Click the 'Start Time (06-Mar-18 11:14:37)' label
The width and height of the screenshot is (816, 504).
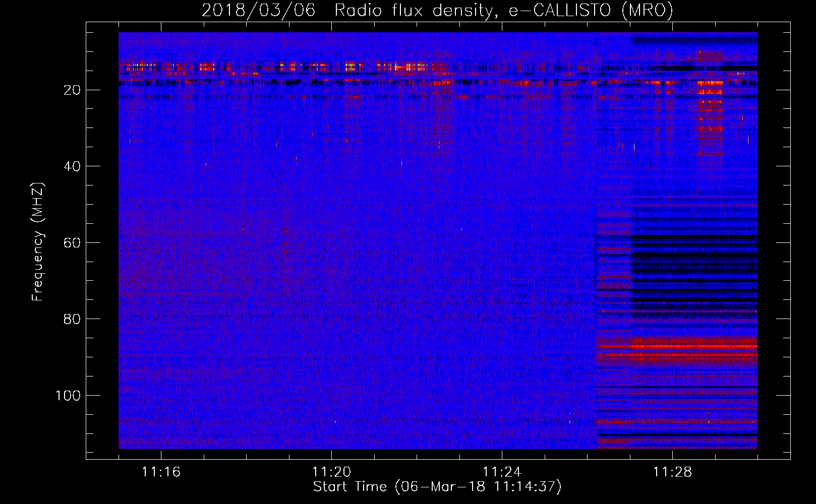[437, 487]
